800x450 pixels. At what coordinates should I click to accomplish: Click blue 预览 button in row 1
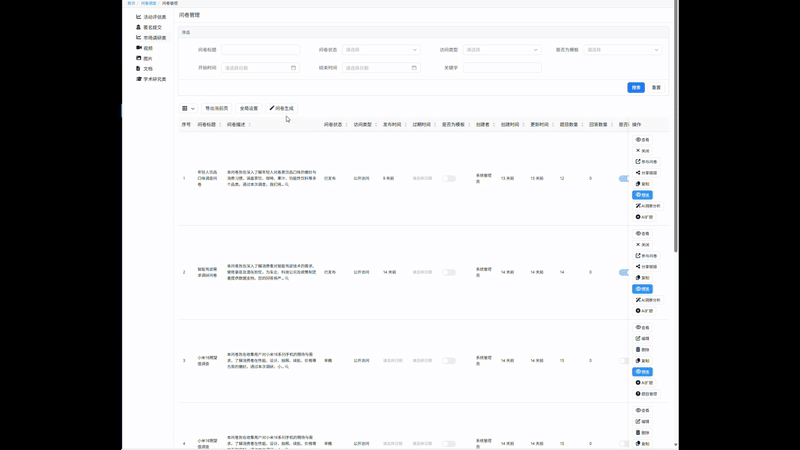coord(642,195)
